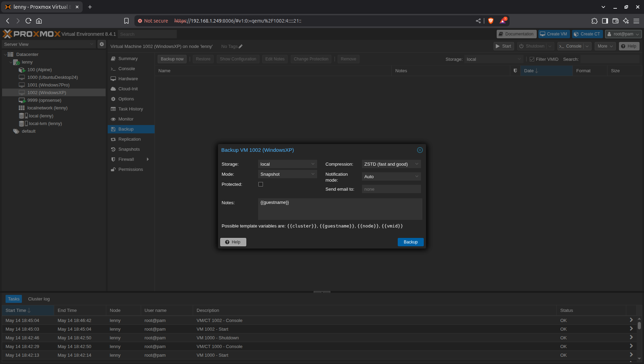Click the pencil icon next to No Tags
This screenshot has height=364, width=644.
point(240,47)
